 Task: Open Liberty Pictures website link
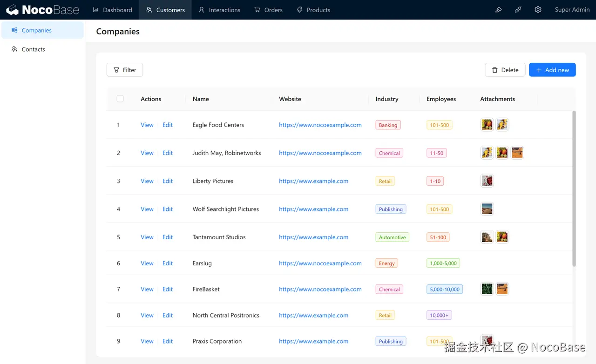pyautogui.click(x=314, y=181)
